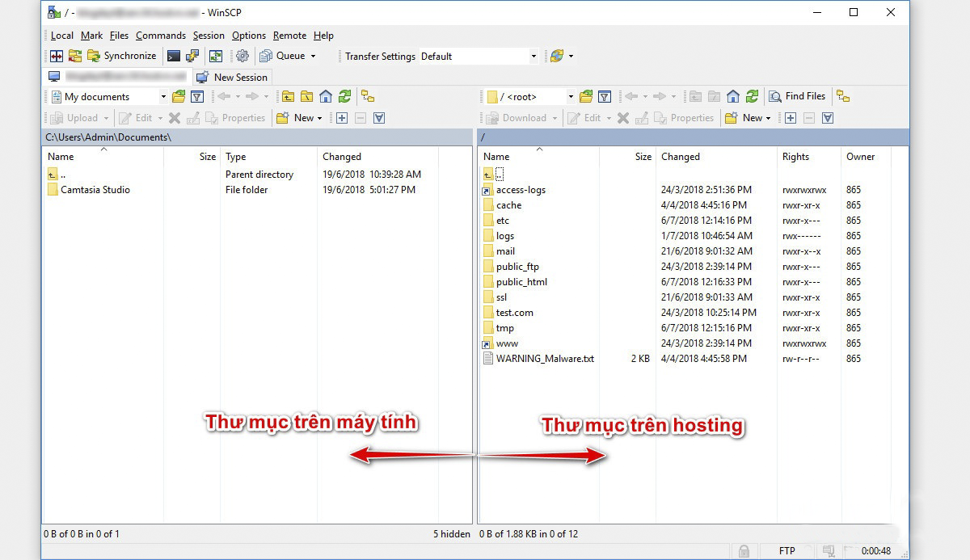Expand the / <root> remote path dropdown

[570, 97]
